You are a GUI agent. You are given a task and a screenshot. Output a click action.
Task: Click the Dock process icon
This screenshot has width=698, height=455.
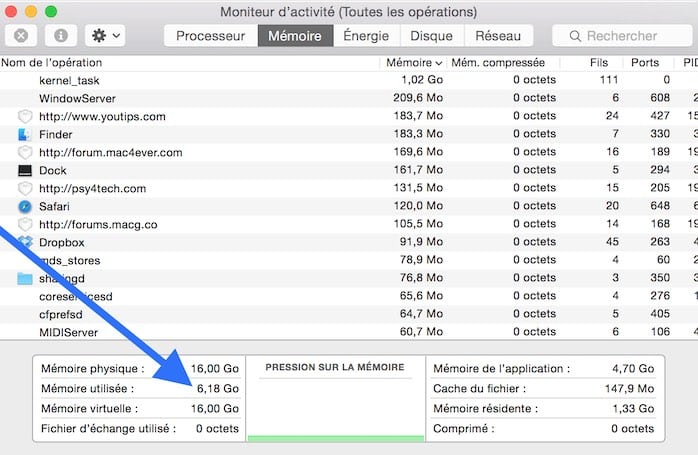click(x=24, y=171)
